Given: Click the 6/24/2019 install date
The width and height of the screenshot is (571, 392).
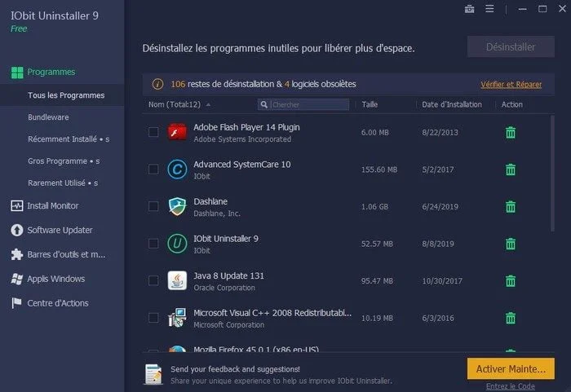Looking at the screenshot, I should tap(440, 207).
